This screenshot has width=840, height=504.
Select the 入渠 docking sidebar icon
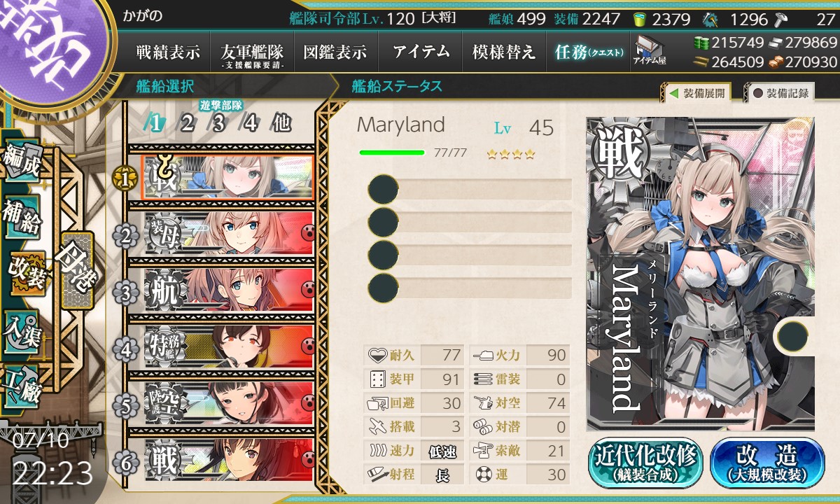[x=21, y=328]
